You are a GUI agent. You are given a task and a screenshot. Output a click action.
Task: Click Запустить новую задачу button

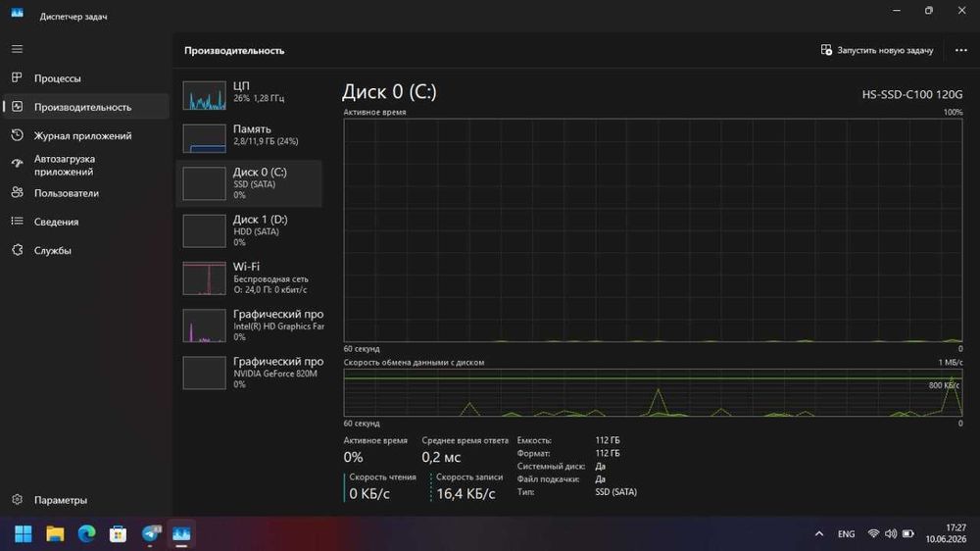point(877,50)
